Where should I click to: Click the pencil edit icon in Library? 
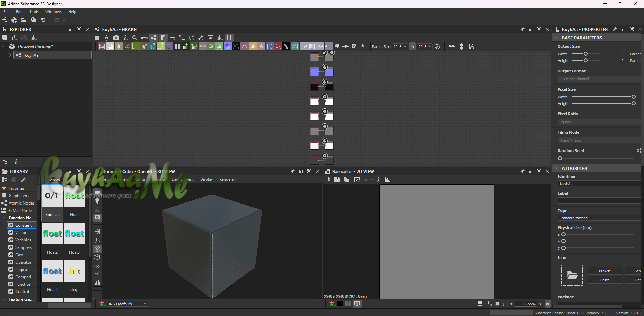tap(23, 180)
